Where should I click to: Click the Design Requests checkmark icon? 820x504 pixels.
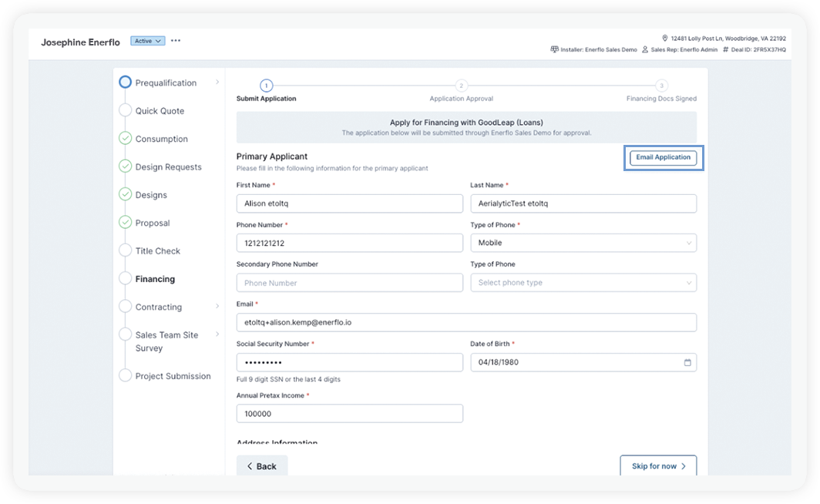(125, 166)
